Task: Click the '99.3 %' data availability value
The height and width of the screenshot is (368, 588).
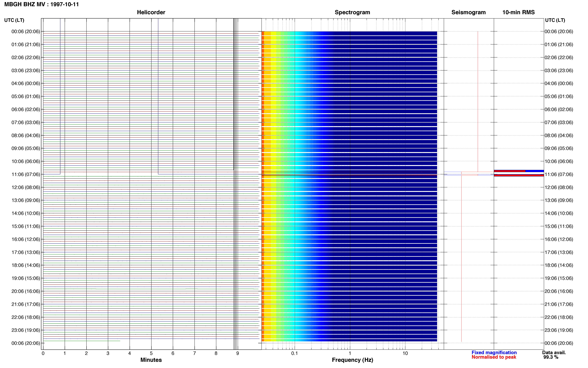Action: (551, 357)
